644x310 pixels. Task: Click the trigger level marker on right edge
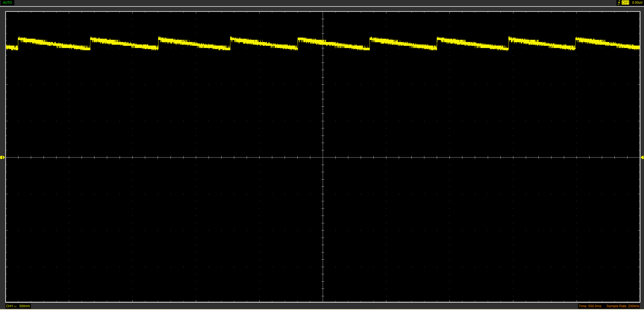point(642,158)
